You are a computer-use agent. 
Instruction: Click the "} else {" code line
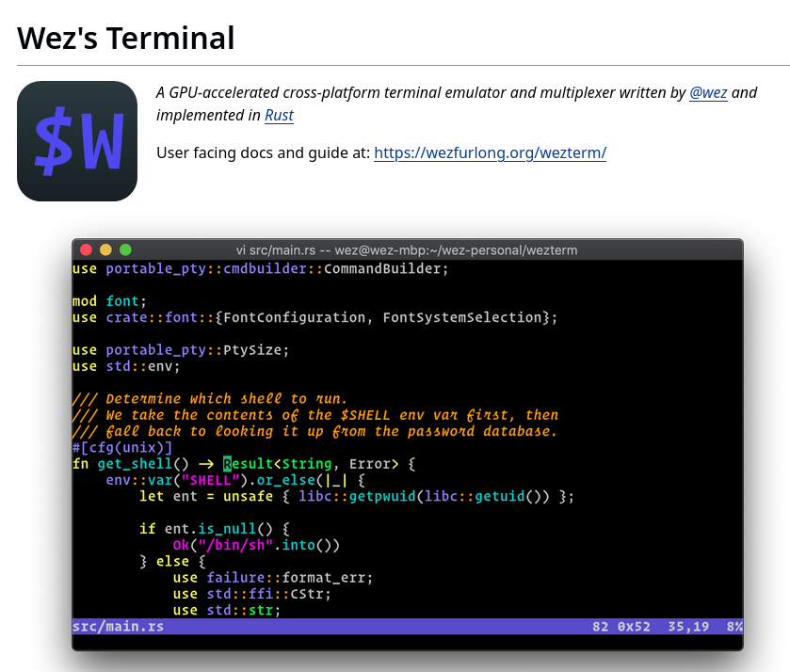click(173, 561)
